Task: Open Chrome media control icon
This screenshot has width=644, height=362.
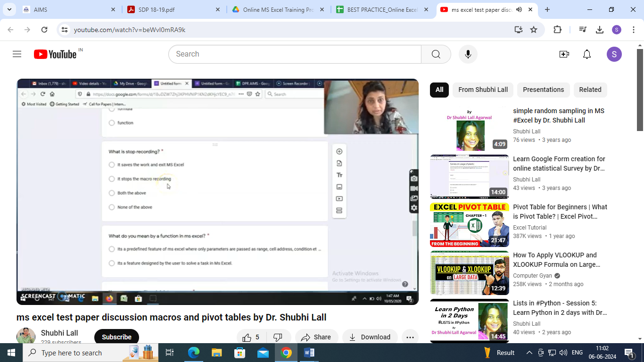Action: tap(583, 30)
